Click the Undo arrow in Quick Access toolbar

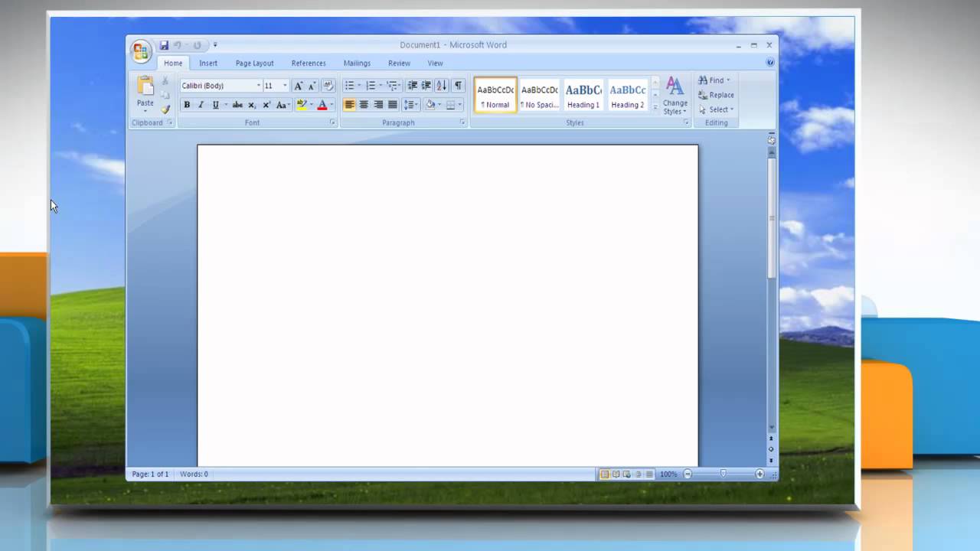(178, 45)
